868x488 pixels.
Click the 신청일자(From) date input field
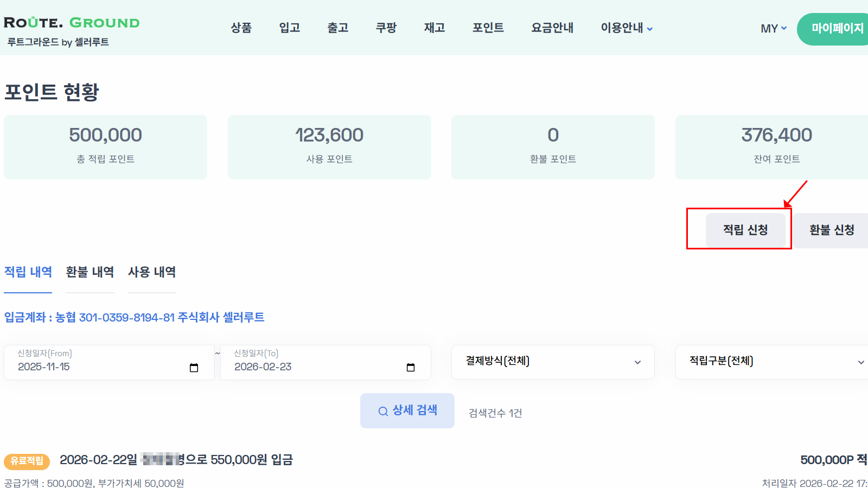pos(98,367)
